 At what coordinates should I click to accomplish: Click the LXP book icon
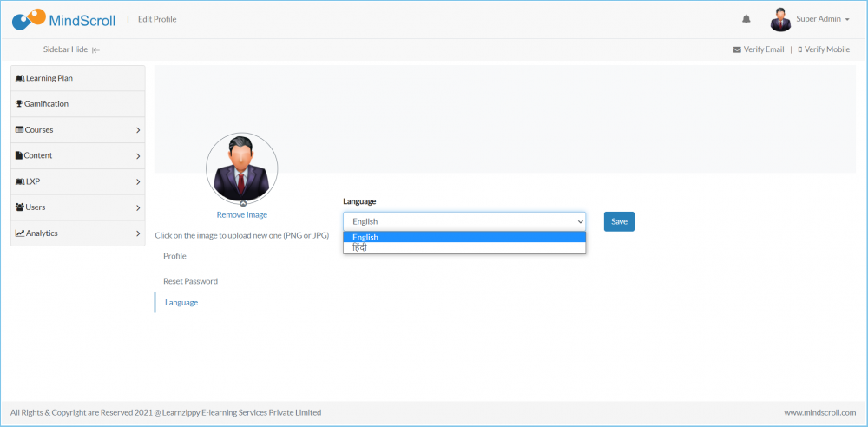20,181
